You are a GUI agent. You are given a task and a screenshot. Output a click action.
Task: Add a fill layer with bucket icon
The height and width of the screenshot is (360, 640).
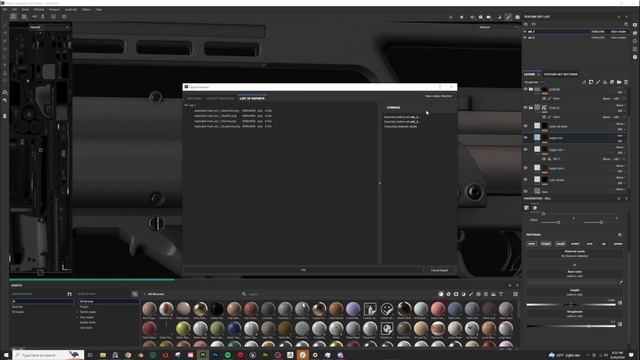tap(605, 82)
